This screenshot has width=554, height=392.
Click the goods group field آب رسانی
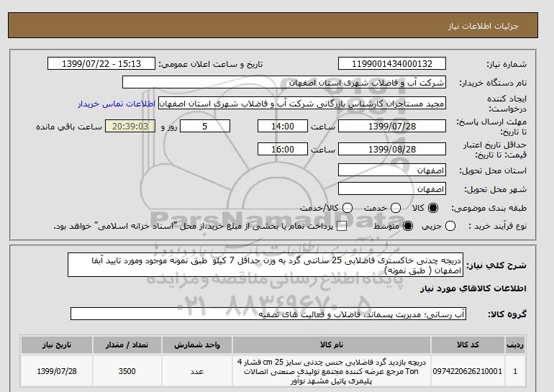coord(268,314)
